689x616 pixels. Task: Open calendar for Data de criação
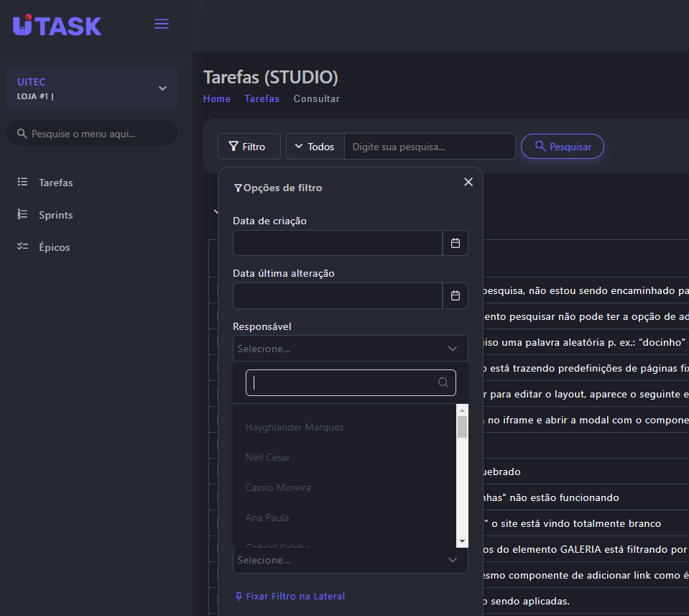click(x=455, y=243)
